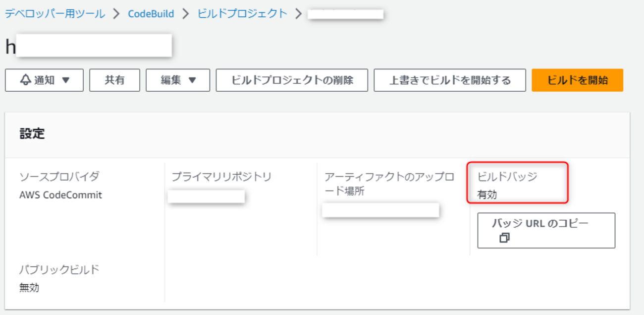Click the copy icon under バッジ URL のコピー
644x315 pixels.
coord(504,238)
